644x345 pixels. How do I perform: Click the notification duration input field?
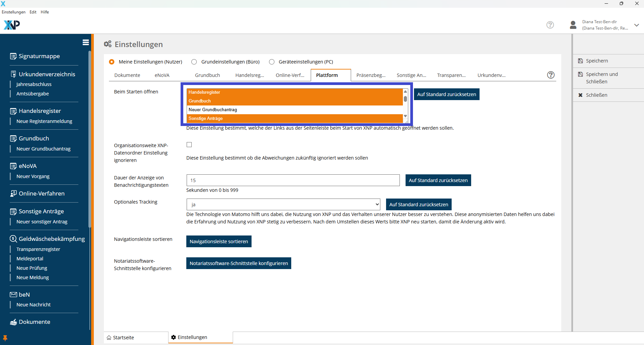tap(293, 180)
